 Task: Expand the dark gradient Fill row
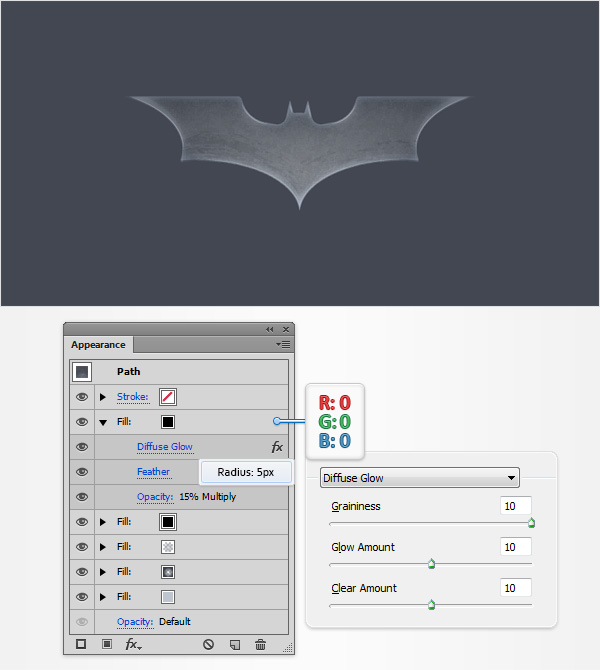(103, 572)
